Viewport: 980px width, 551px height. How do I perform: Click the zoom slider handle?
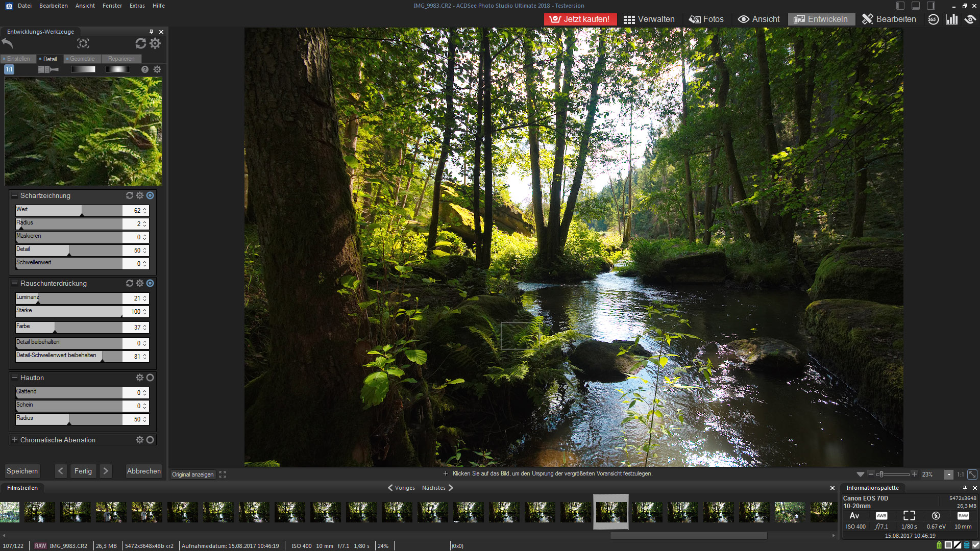coord(881,474)
